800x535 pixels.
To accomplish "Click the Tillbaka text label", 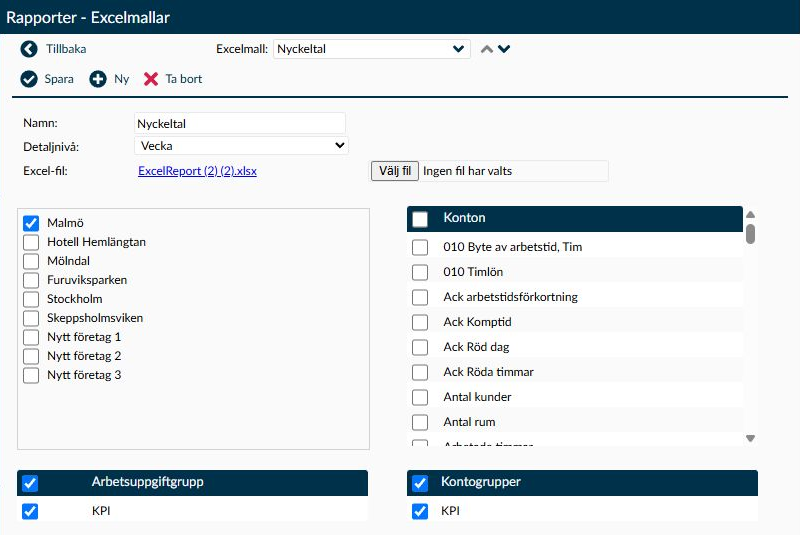I will [x=66, y=49].
